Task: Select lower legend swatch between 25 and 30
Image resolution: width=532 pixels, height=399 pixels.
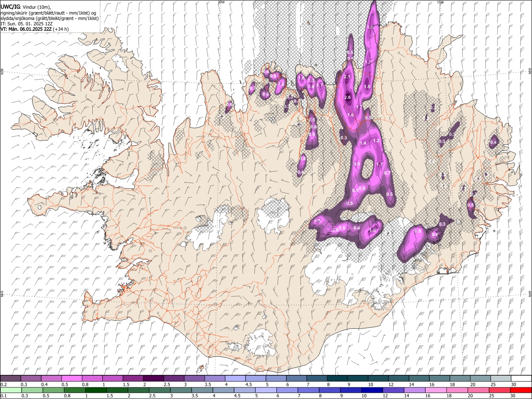Action: (500, 390)
